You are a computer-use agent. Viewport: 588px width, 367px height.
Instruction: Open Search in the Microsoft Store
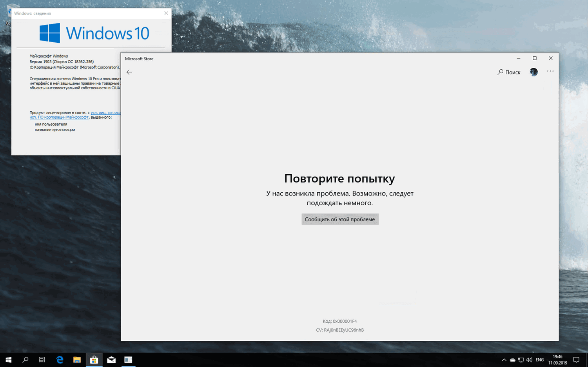point(508,72)
